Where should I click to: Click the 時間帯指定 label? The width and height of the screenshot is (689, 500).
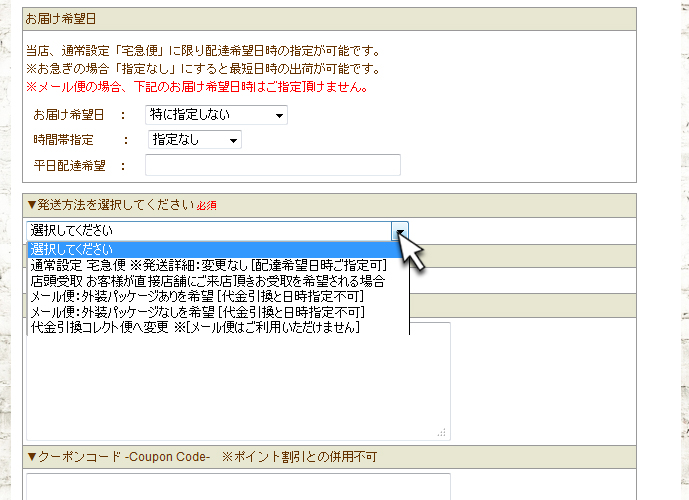tap(63, 140)
